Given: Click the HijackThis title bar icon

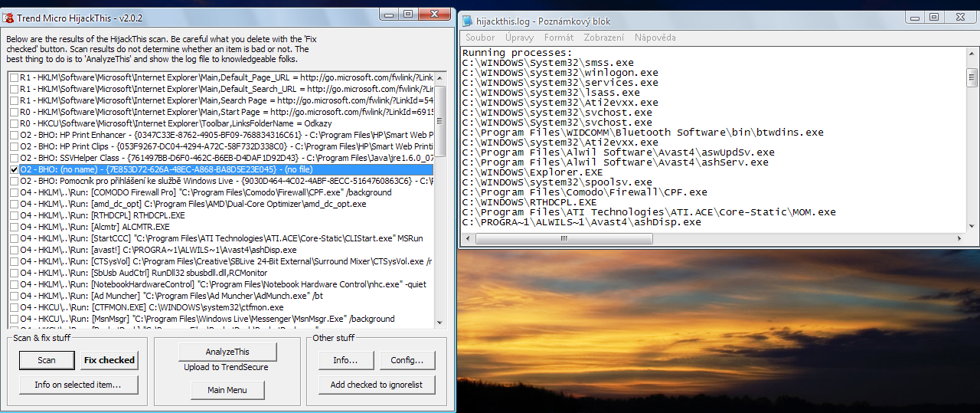Looking at the screenshot, I should coord(9,16).
